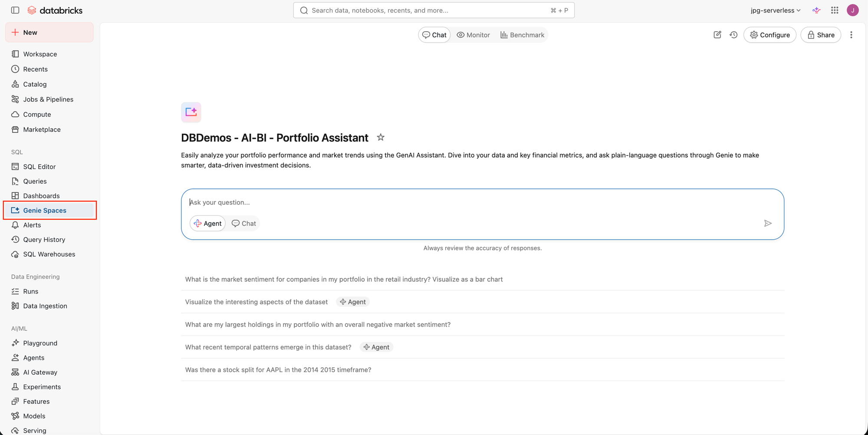
Task: Click the Genie space sparkle thumbnail icon
Action: point(191,112)
